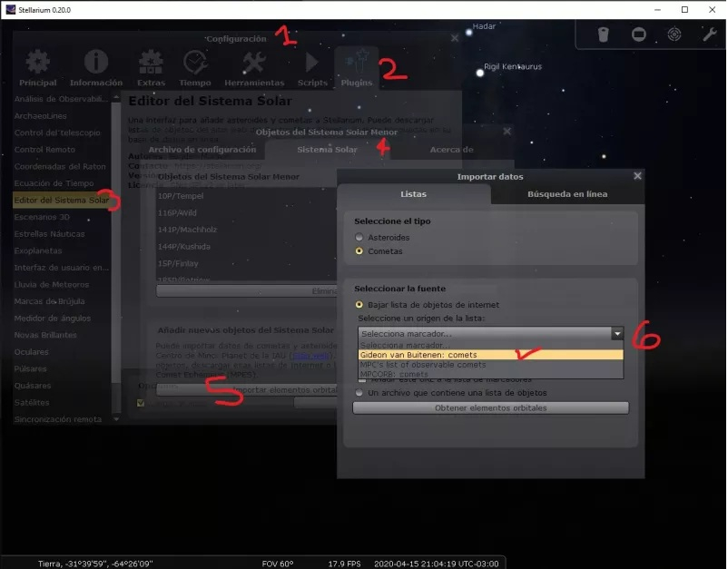Image resolution: width=728 pixels, height=569 pixels.
Task: Open the Scripts play tab
Action: (312, 68)
